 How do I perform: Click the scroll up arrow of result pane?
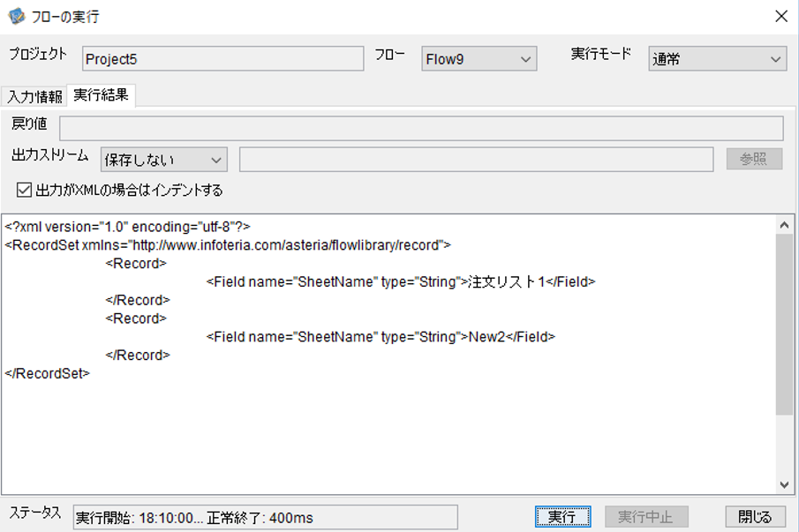click(x=784, y=224)
